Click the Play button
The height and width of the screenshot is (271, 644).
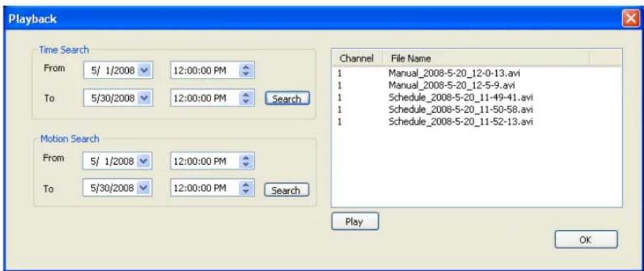click(x=355, y=222)
